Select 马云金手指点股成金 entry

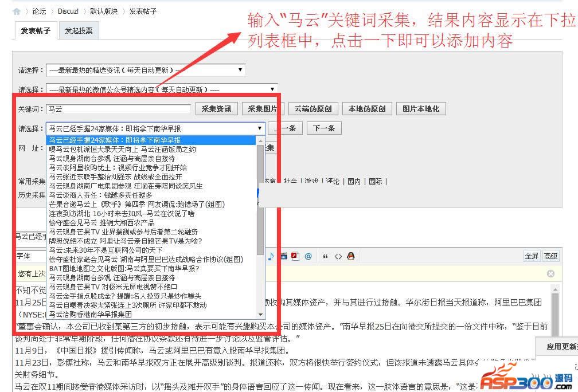pyautogui.click(x=151, y=296)
